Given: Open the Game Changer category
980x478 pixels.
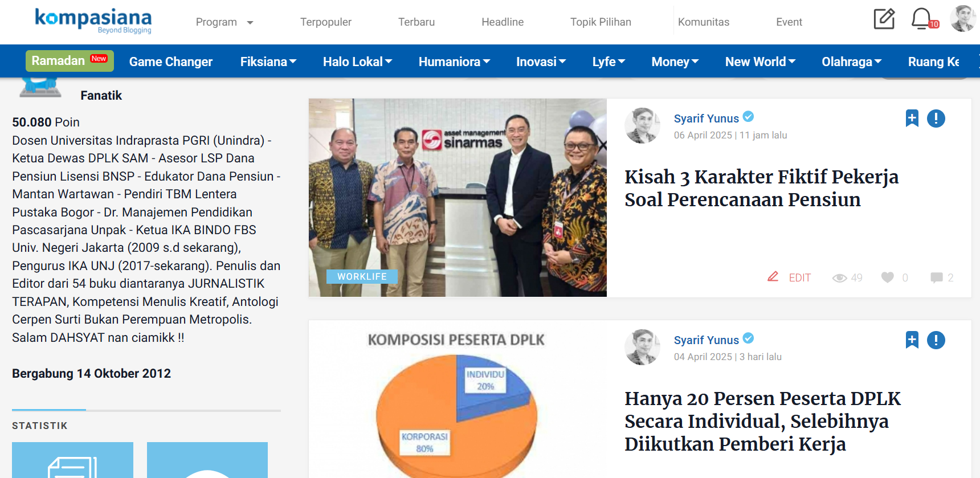Looking at the screenshot, I should coord(171,62).
